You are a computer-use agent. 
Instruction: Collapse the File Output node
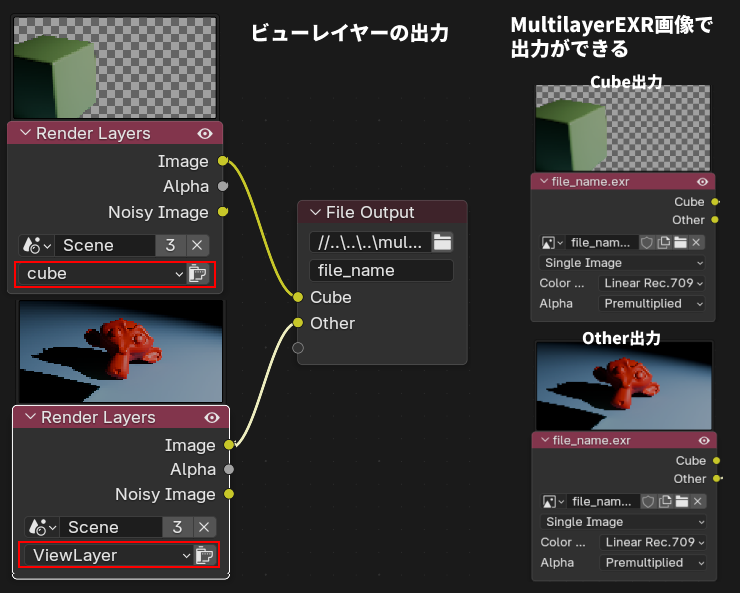point(315,212)
